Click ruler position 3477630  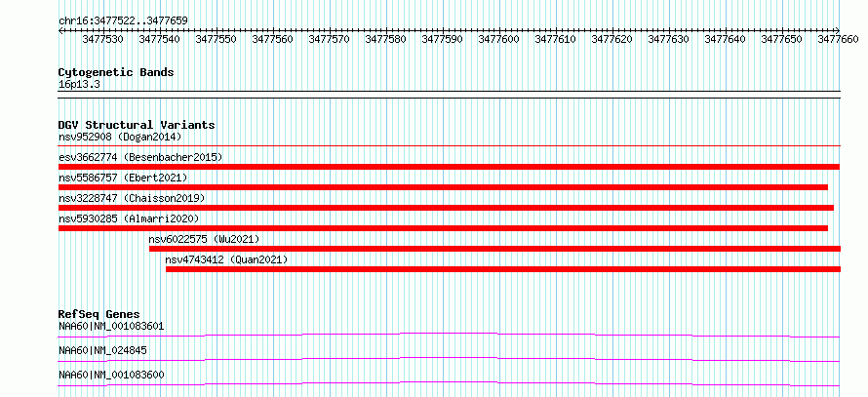point(669,39)
